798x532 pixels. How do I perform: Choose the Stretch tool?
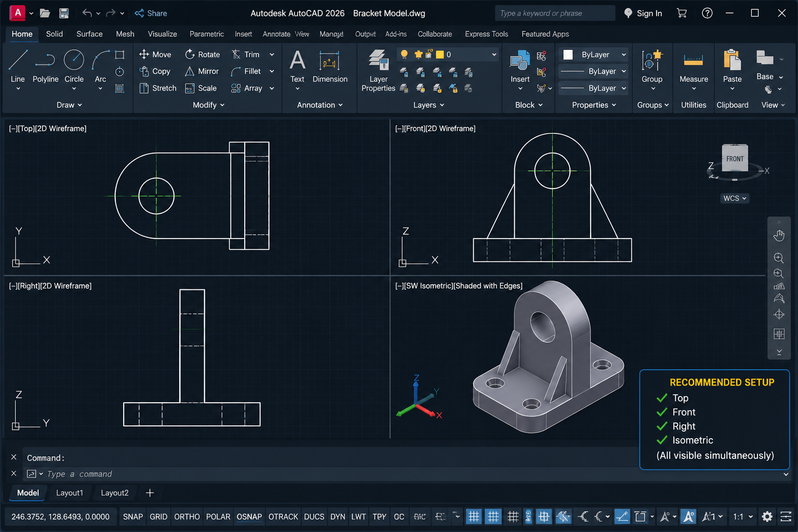coord(158,88)
